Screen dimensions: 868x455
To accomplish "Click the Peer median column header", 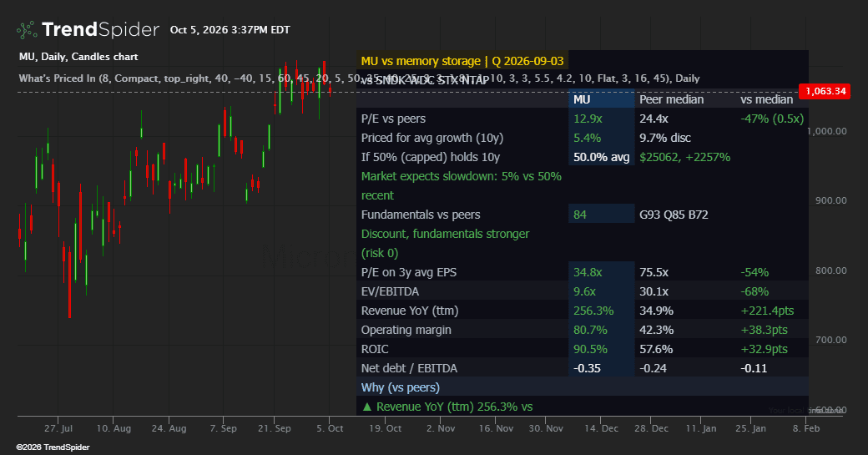I will tap(672, 99).
